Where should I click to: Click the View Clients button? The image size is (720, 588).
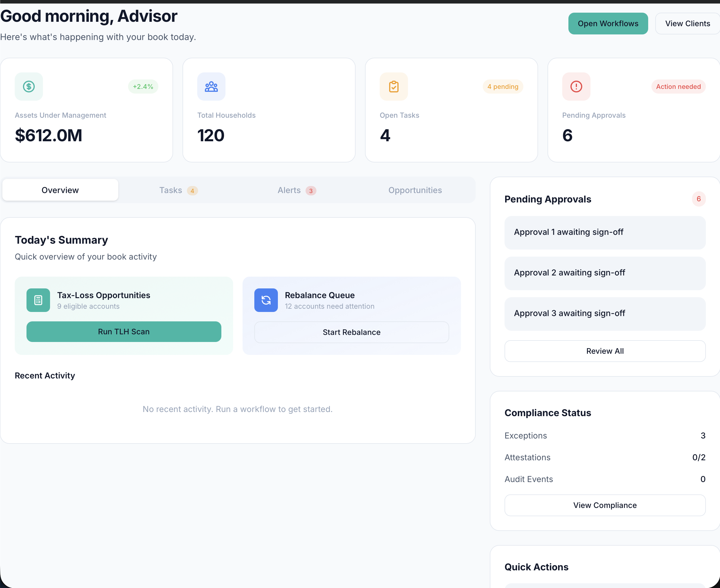(x=687, y=23)
